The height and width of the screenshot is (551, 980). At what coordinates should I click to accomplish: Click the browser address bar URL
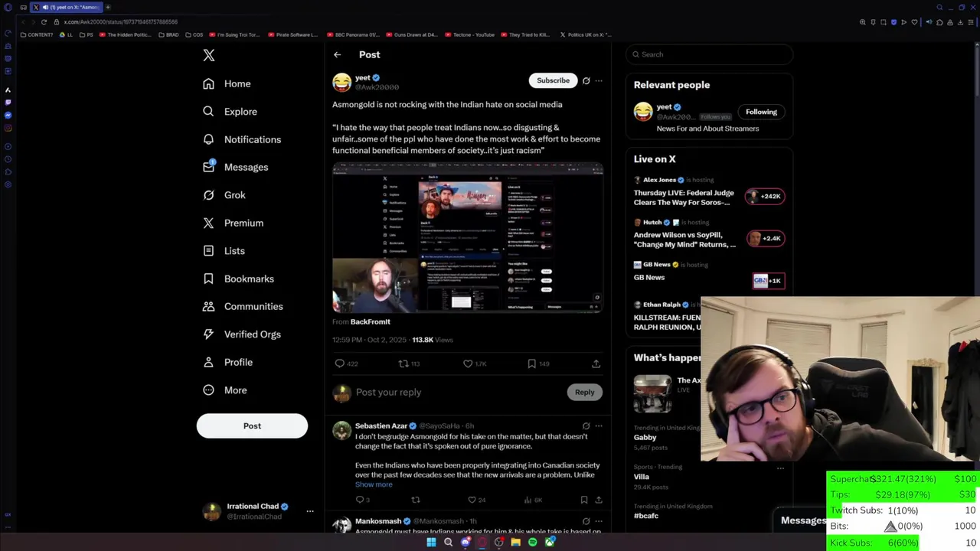[x=121, y=22]
